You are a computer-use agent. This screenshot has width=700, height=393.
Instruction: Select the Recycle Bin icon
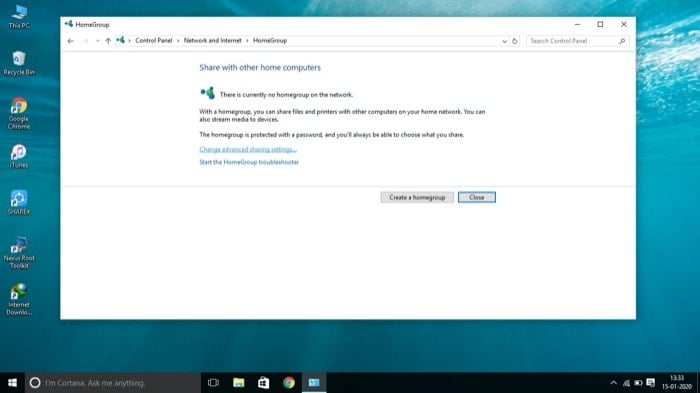click(19, 63)
